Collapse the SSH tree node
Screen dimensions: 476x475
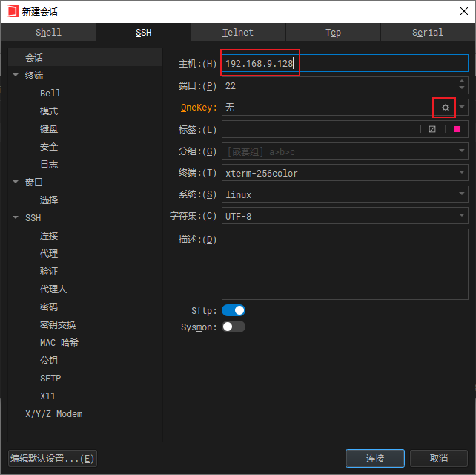[16, 218]
